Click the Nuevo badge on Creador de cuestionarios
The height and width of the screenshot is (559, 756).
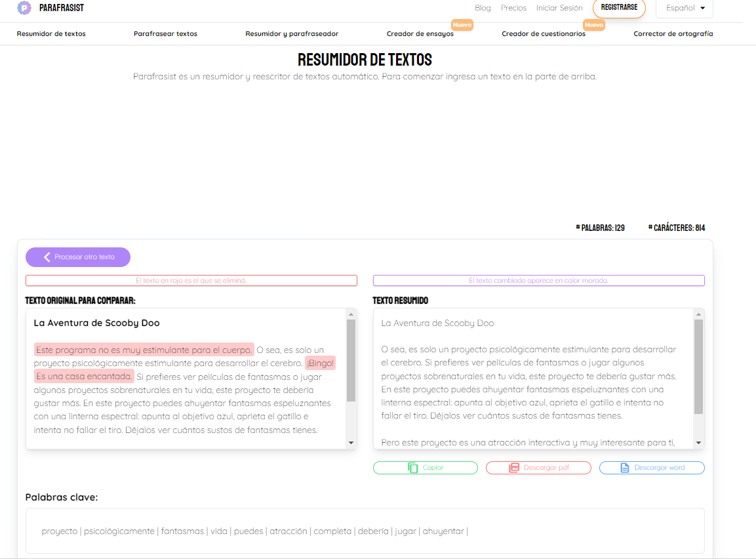[593, 25]
